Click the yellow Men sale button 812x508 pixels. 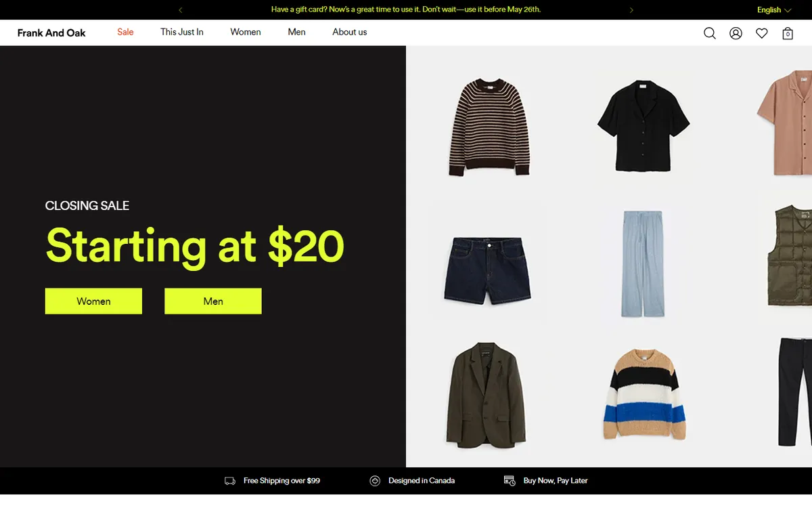pyautogui.click(x=213, y=301)
